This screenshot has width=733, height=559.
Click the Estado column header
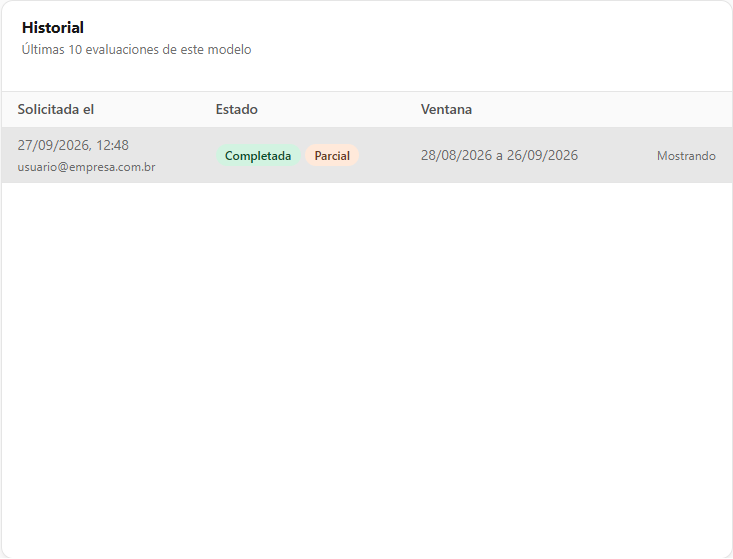click(237, 109)
